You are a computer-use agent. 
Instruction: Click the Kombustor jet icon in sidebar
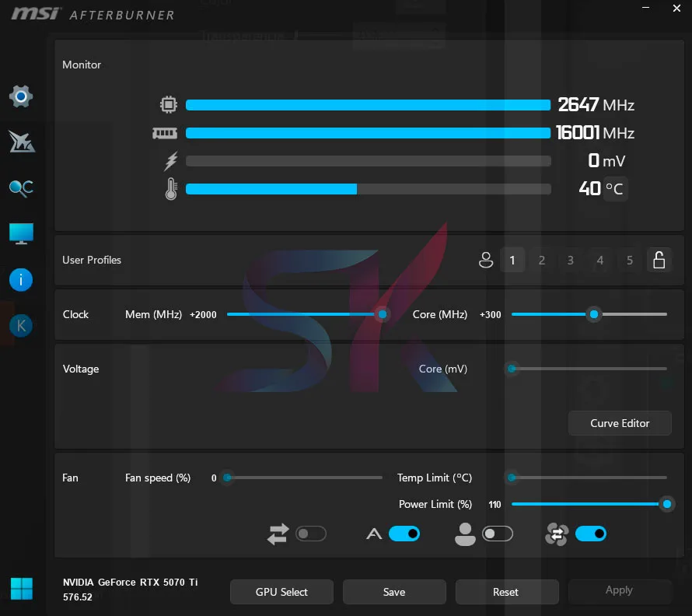(x=21, y=142)
